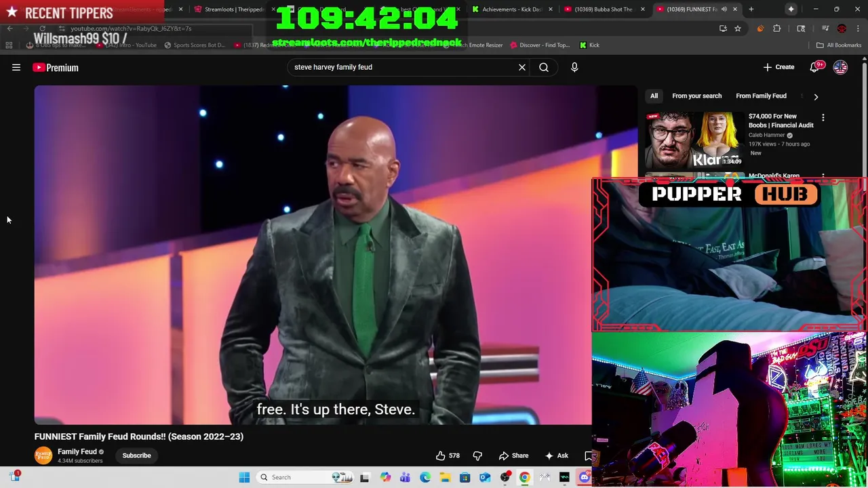Open the All Bookmarks folder

839,45
